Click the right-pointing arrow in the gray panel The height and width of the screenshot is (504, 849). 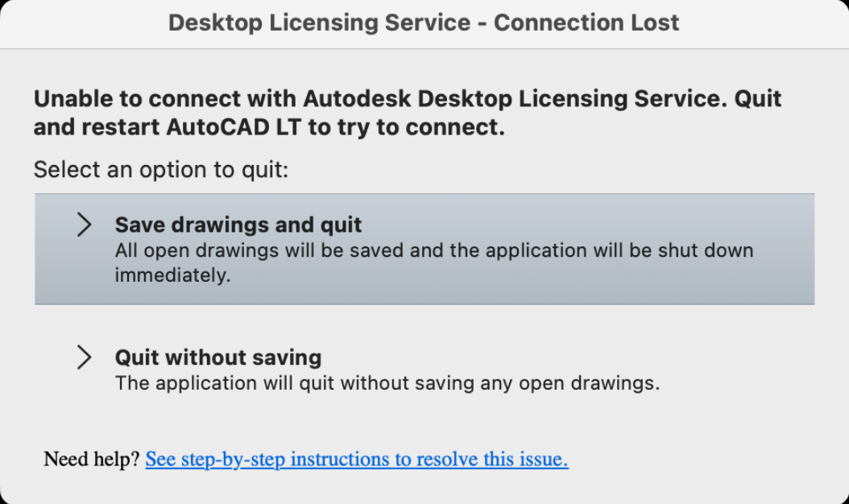pos(84,225)
